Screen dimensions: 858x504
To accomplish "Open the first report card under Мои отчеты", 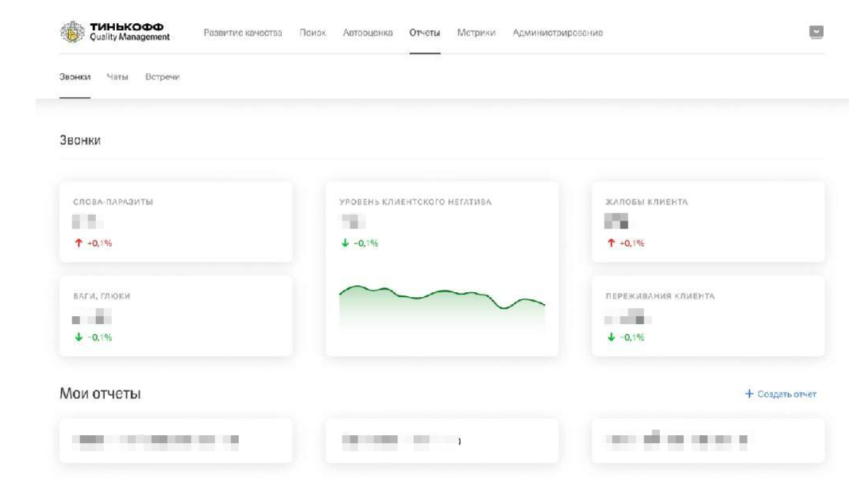I will 176,441.
